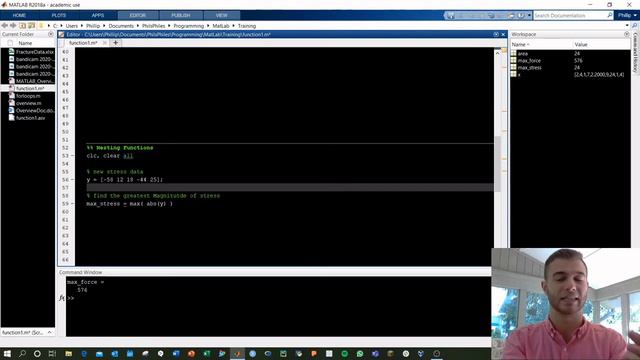
Task: Select FractureData.xlsx in Current Folder
Action: 31,52
